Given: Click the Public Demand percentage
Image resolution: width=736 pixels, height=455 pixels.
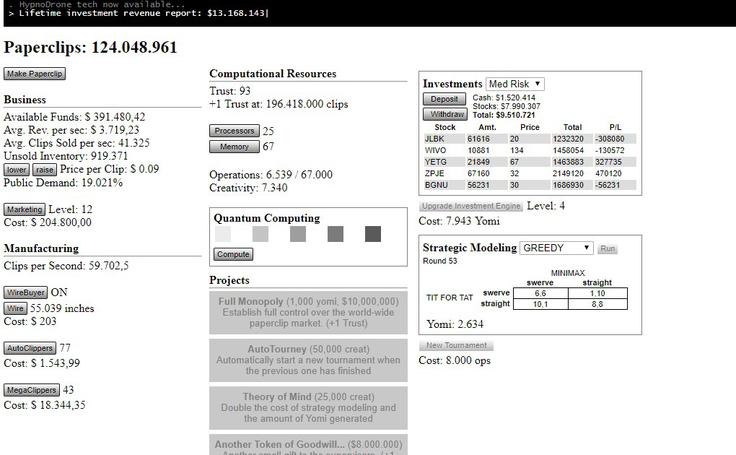Looking at the screenshot, I should point(102,183).
